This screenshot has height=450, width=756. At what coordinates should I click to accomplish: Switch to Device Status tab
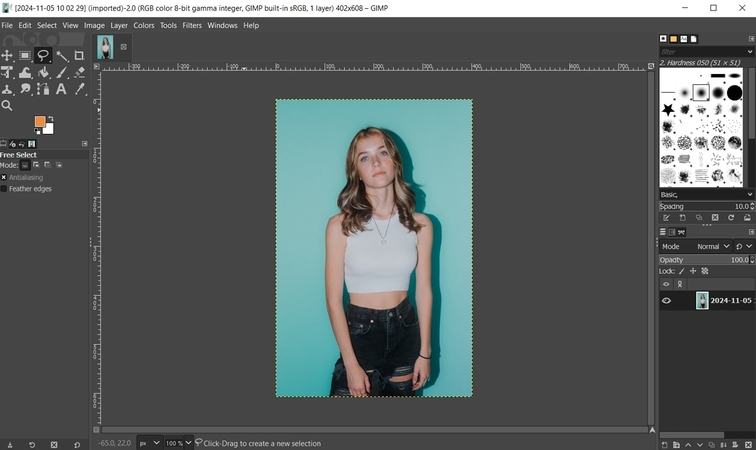(13, 144)
